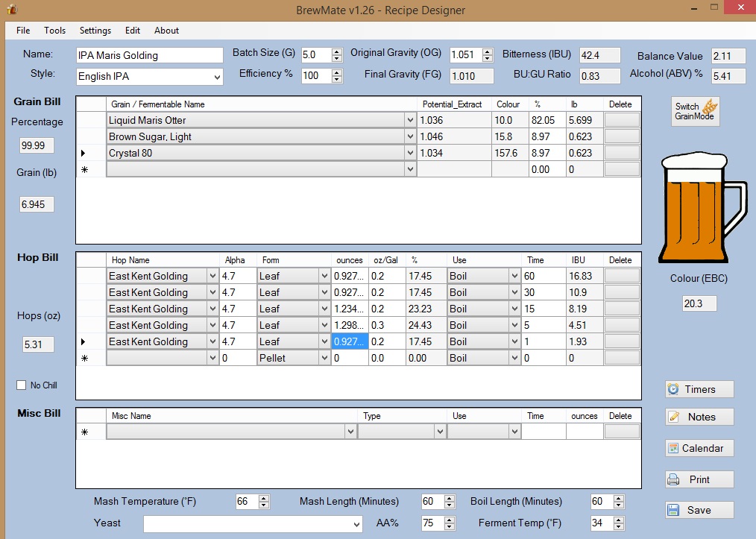
Task: Increase the Boil Length minutes value
Action: (x=619, y=498)
